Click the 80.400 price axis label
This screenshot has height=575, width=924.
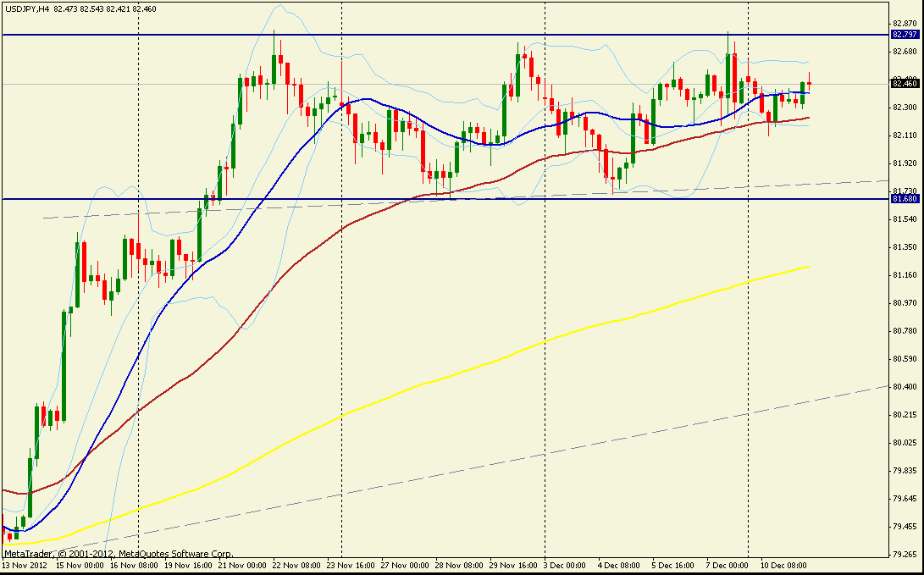pos(905,387)
